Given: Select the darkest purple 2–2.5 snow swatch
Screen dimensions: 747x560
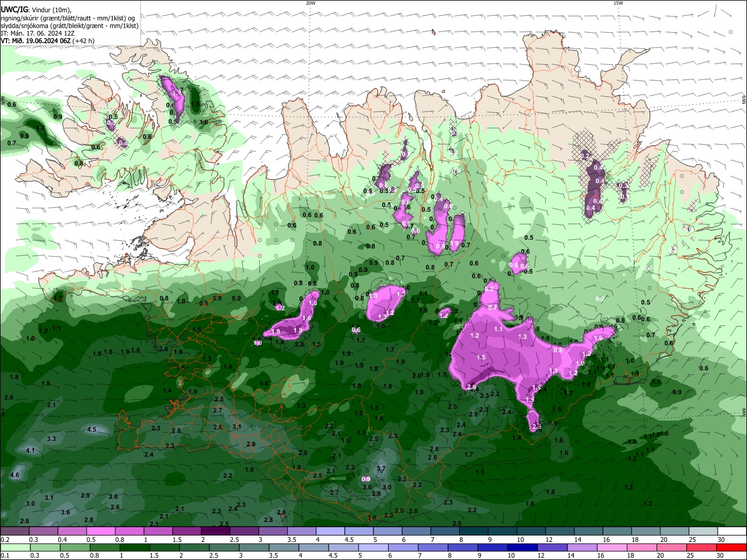Looking at the screenshot, I should tap(215, 531).
